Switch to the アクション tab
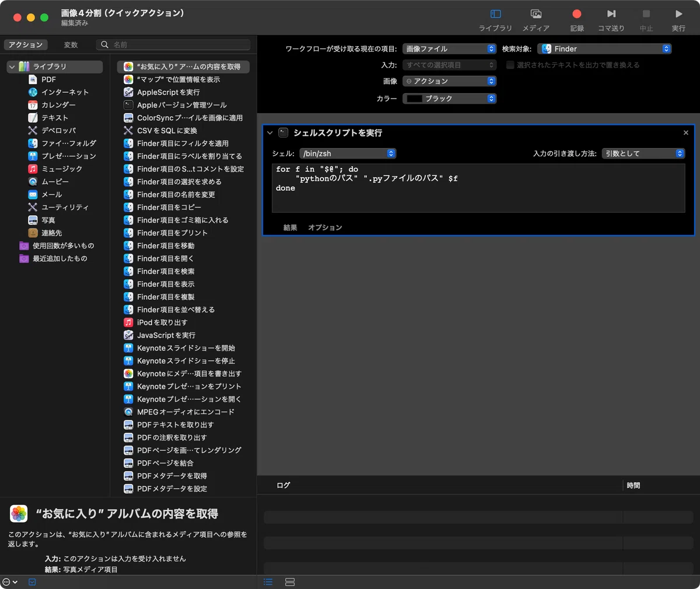The image size is (700, 589). tap(26, 45)
